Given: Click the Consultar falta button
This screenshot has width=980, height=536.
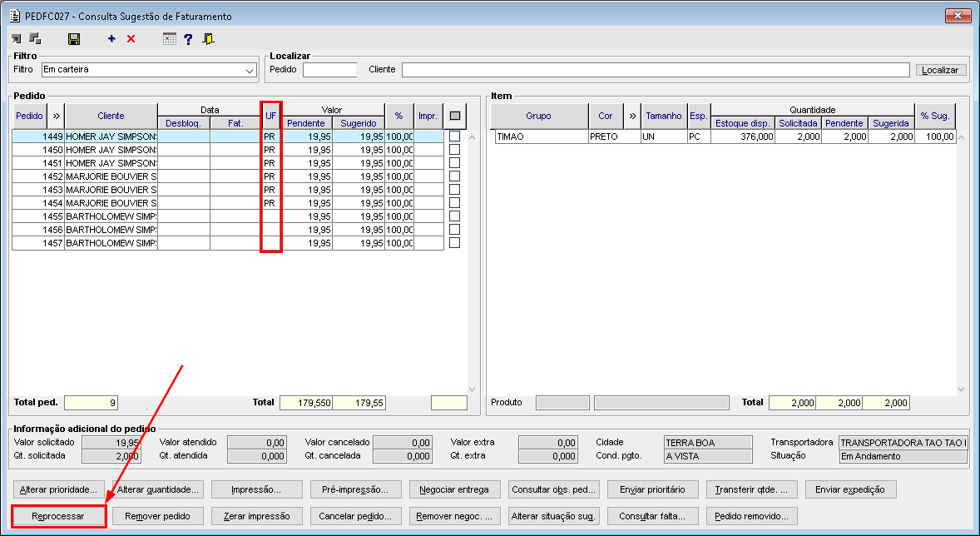Looking at the screenshot, I should tap(652, 516).
